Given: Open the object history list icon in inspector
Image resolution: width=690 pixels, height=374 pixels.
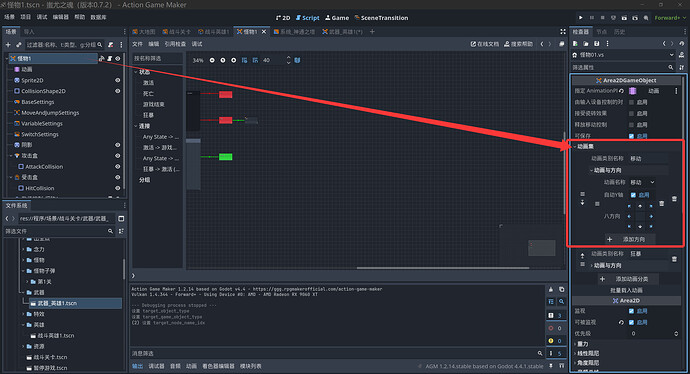Looking at the screenshot, I should [682, 44].
